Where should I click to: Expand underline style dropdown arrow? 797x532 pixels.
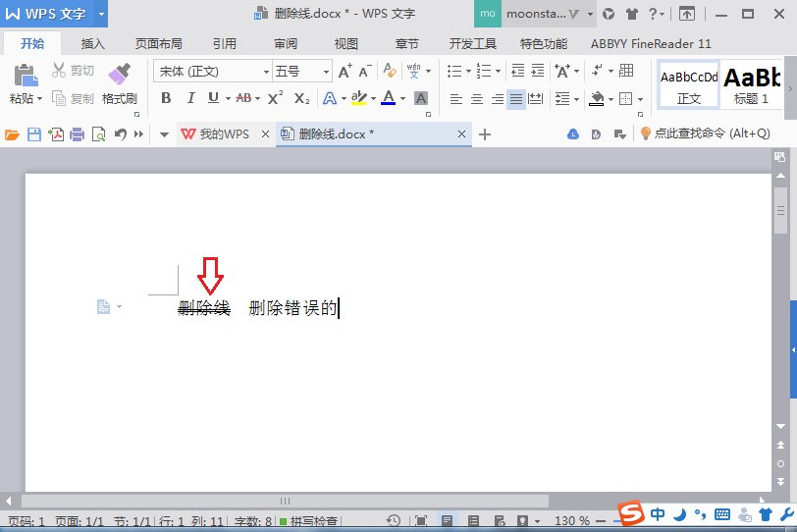click(x=228, y=98)
